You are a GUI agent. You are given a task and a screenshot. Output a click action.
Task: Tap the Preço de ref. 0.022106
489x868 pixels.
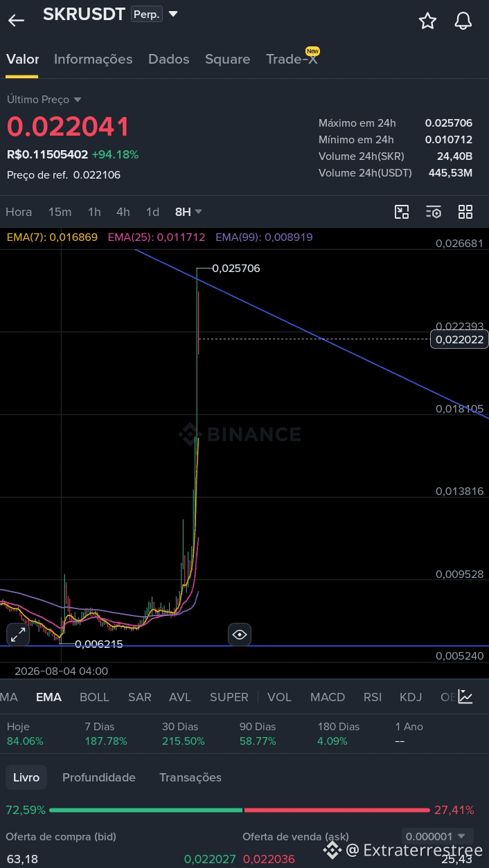(64, 174)
